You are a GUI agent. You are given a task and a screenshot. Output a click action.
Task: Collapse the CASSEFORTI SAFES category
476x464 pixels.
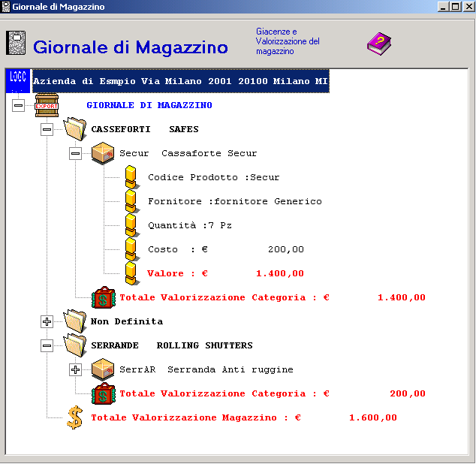pyautogui.click(x=47, y=129)
